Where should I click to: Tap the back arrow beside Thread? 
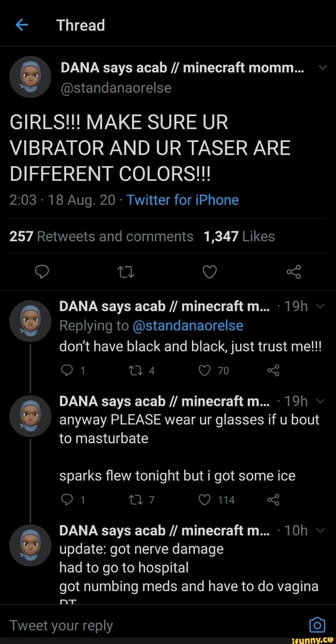(22, 25)
